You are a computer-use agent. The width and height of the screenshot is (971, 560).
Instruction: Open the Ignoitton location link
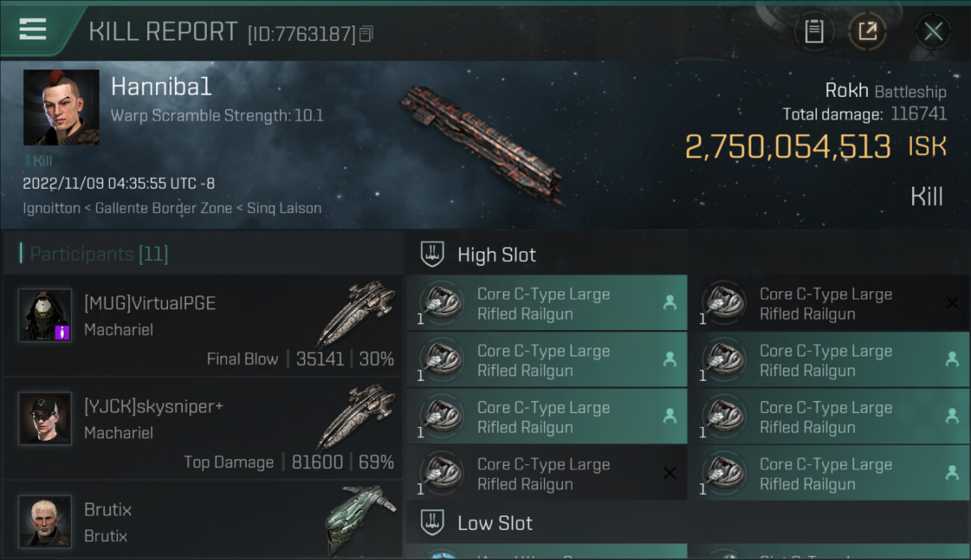click(x=52, y=208)
